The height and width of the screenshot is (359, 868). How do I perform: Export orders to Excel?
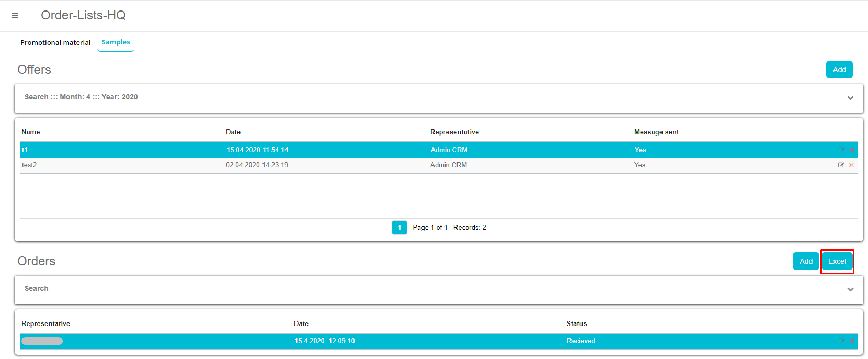tap(837, 261)
